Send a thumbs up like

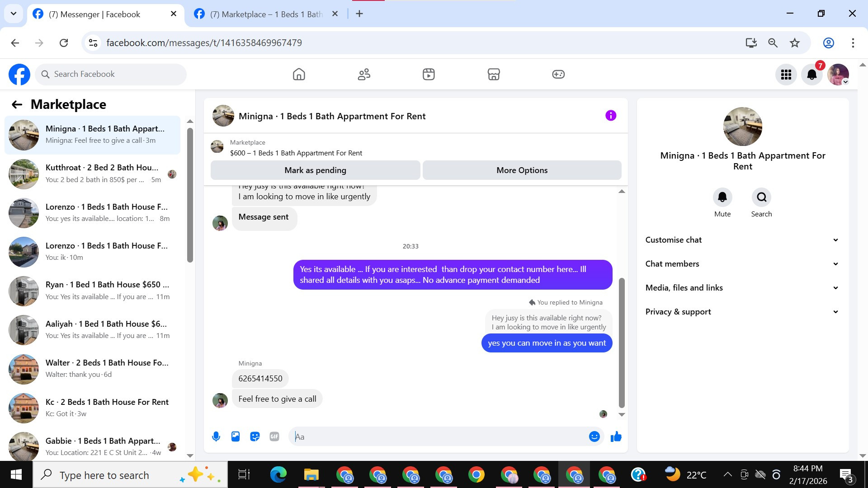point(616,436)
